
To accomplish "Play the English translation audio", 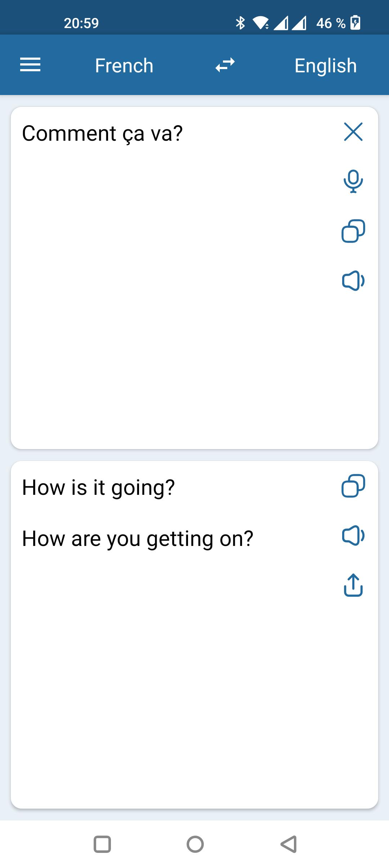I will 353,535.
